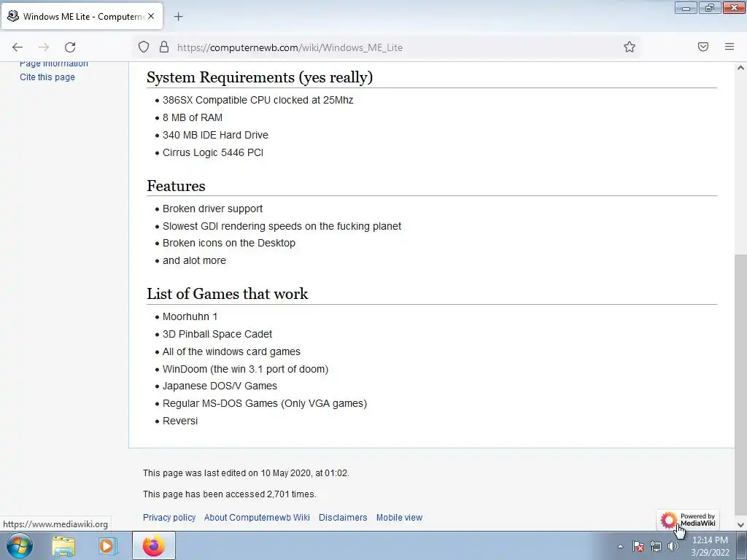747x560 pixels.
Task: Open the taskbar clock and date
Action: click(710, 546)
